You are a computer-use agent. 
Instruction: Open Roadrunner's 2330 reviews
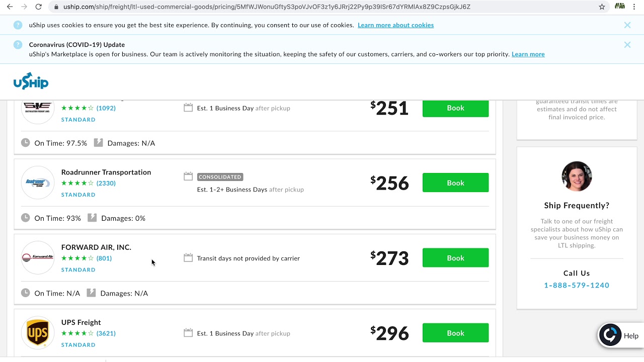[x=106, y=184]
